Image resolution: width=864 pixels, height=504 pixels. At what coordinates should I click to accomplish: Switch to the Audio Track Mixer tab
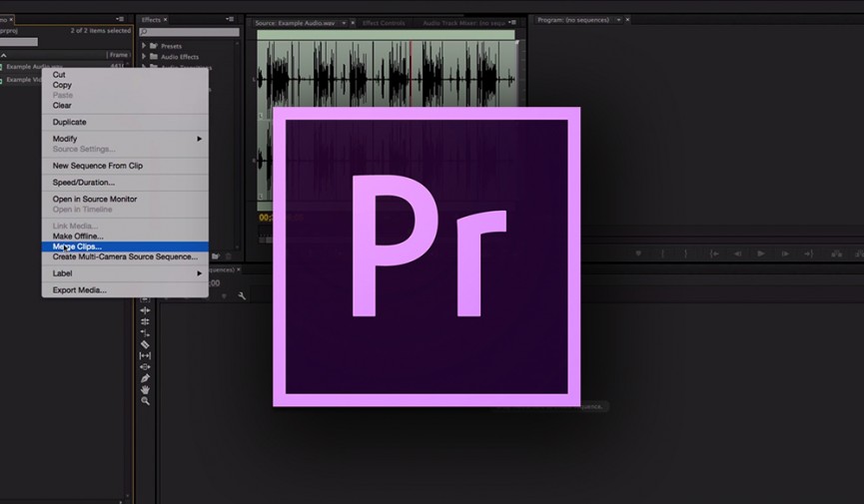(463, 23)
